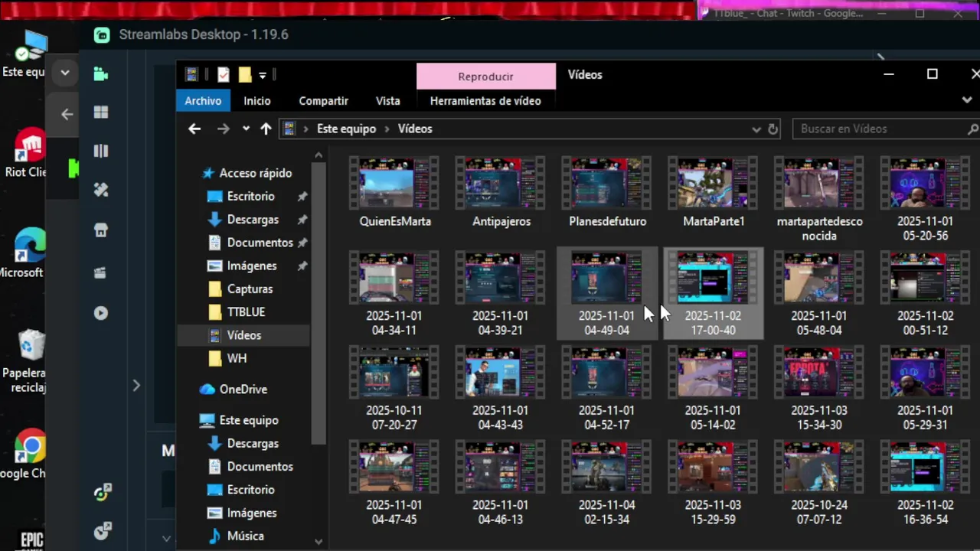
Task: Expand the Explorer ribbon chevron
Action: [967, 100]
